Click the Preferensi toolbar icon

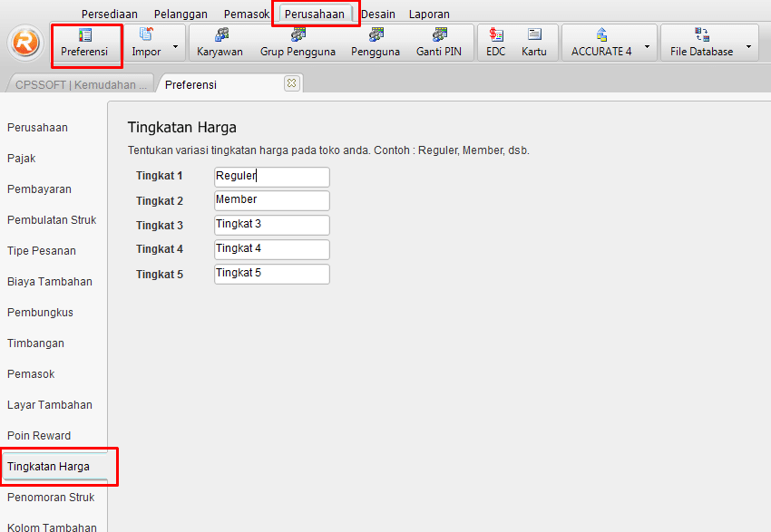click(84, 43)
